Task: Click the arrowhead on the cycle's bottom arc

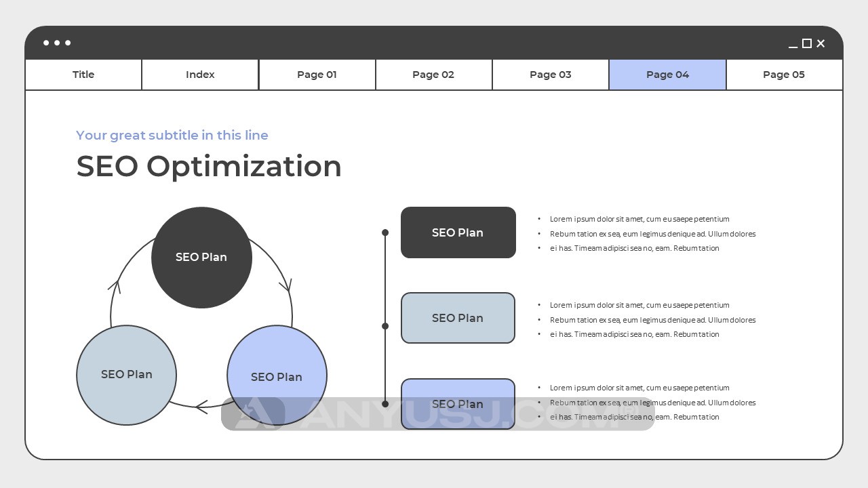Action: coord(201,407)
